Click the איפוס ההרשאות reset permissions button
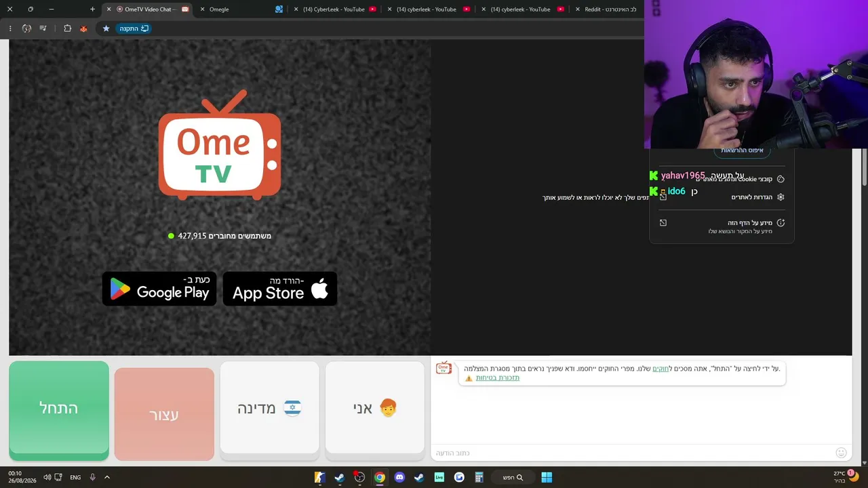 [742, 150]
